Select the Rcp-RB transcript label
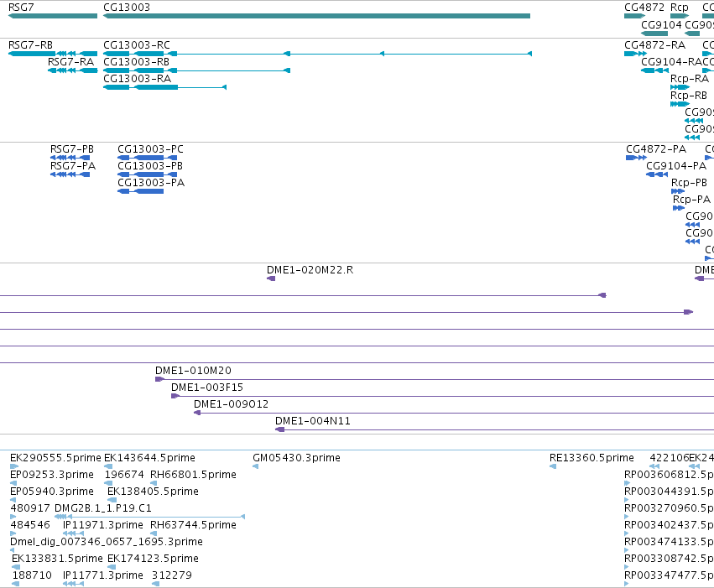The height and width of the screenshot is (588, 714). 689,96
